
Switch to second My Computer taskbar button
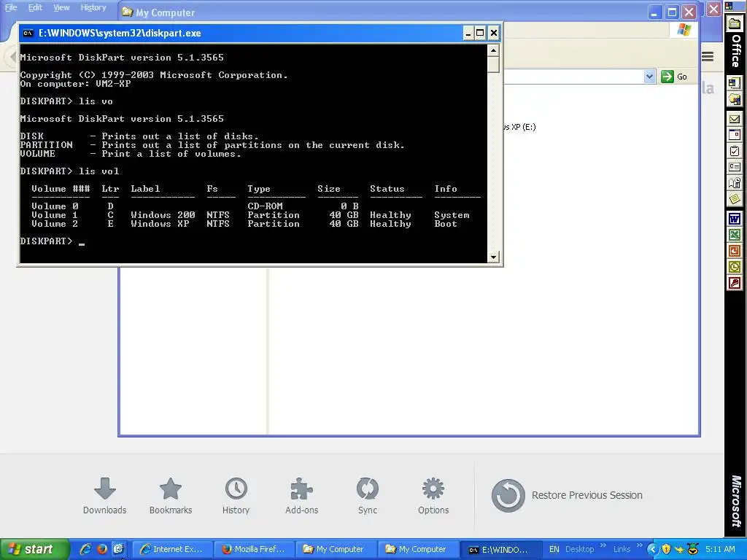click(419, 549)
